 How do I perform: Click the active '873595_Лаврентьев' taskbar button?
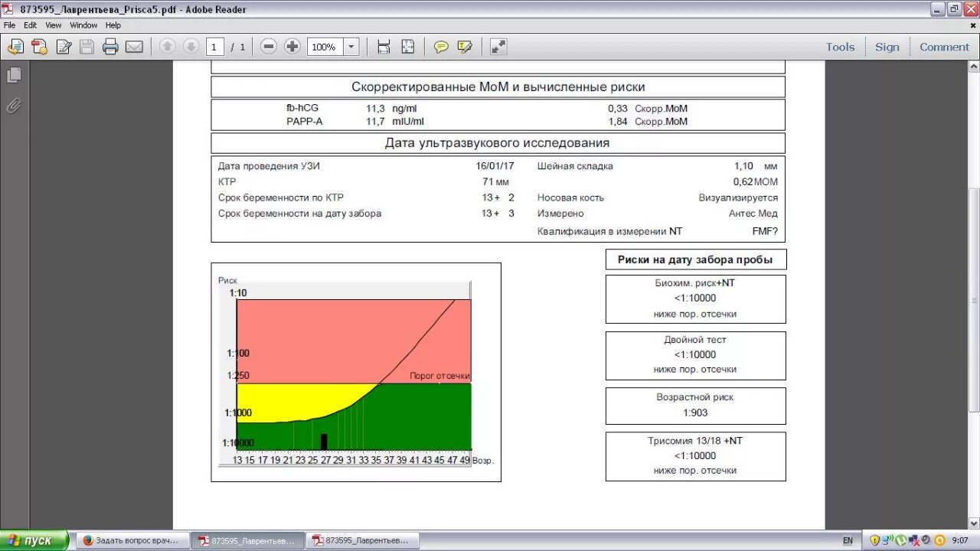pos(247,540)
